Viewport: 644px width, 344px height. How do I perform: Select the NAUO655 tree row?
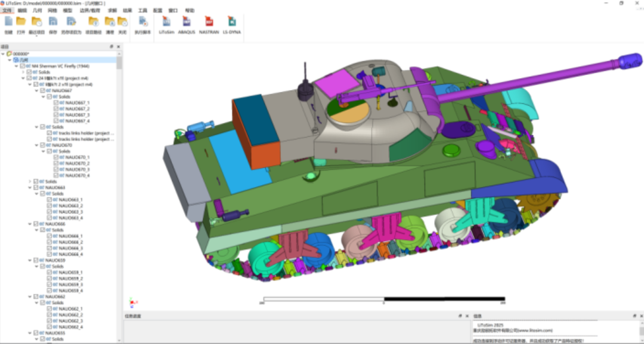coord(49,333)
